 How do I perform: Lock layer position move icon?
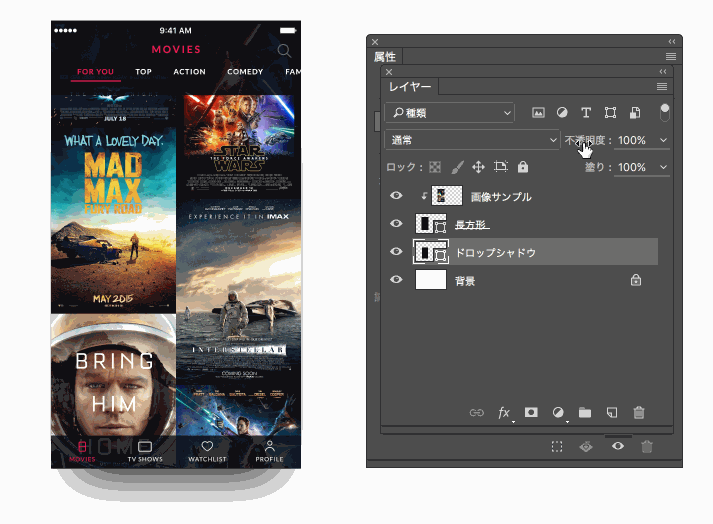pyautogui.click(x=478, y=167)
